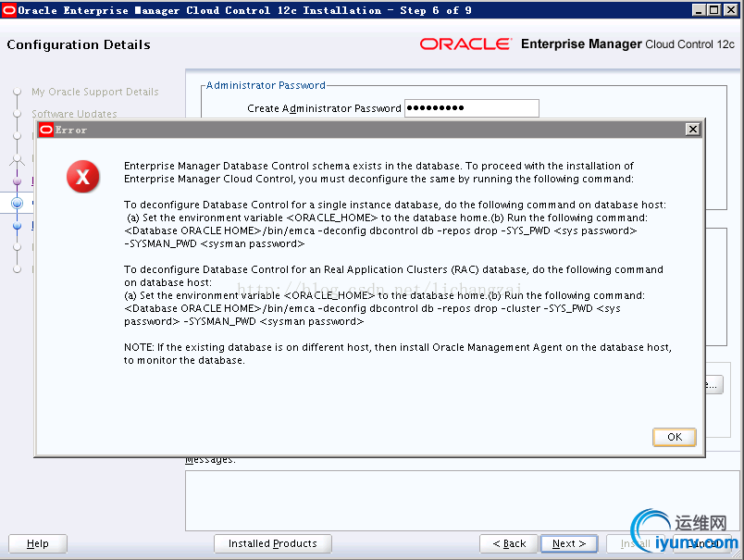Click the line containing -repos drop -SYS_PWD <sys password>
The height and width of the screenshot is (560, 744).
tap(380, 230)
